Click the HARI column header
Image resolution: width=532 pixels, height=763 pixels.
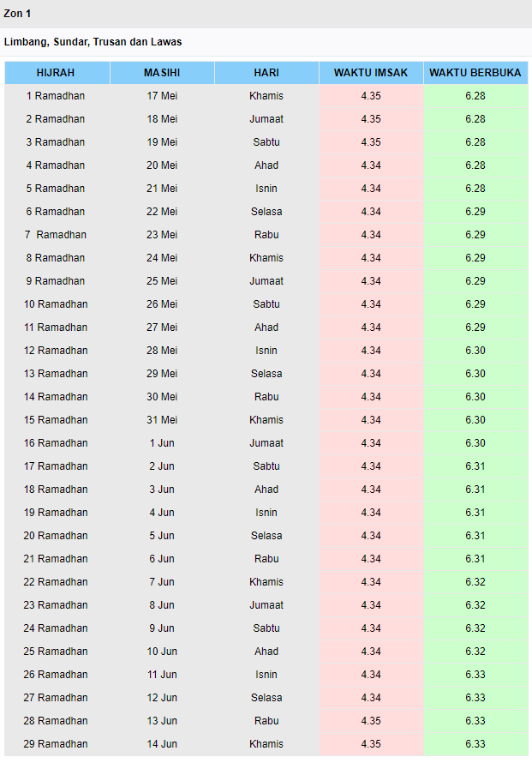coord(266,73)
